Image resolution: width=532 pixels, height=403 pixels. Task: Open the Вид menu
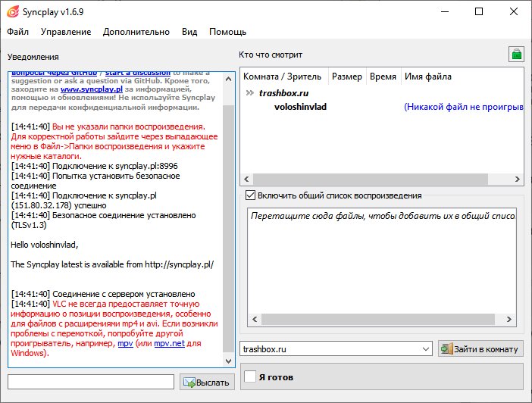coord(189,32)
